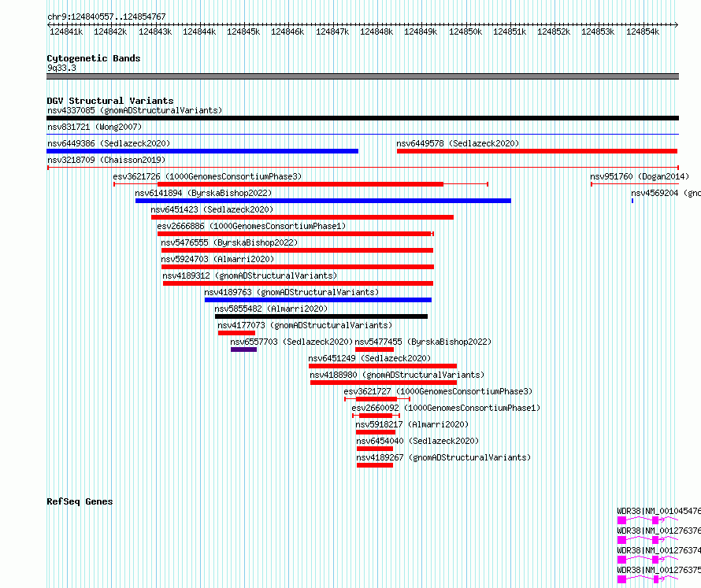Click the nsv5855482 Almarri2020 label
Viewport: 701px width, 588px height.
coord(271,309)
